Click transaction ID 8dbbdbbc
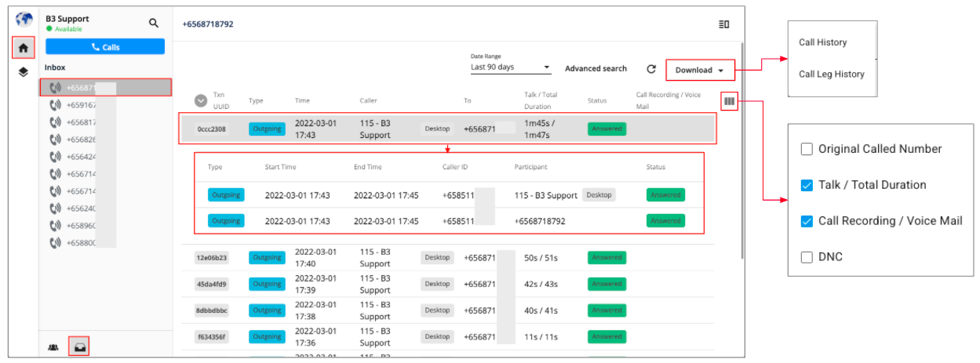This screenshot has width=980, height=363. pos(212,310)
